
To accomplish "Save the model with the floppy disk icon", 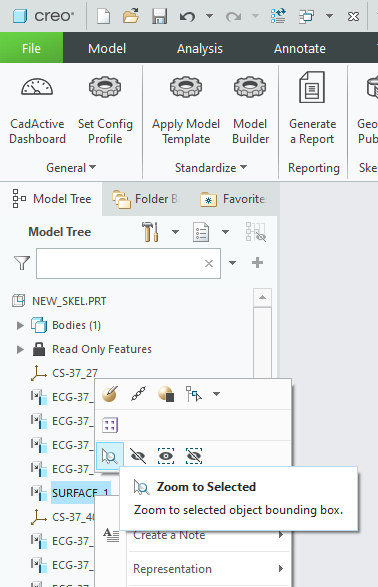I will (x=159, y=16).
